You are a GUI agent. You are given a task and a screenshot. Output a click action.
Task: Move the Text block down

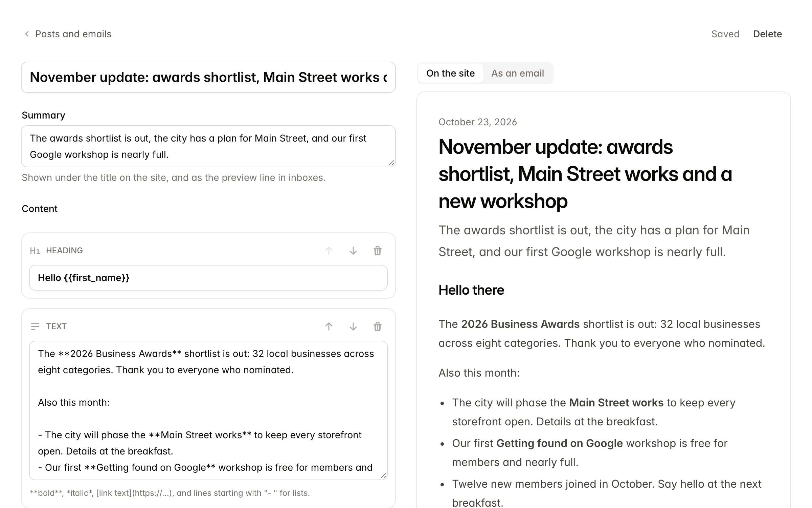pos(353,326)
